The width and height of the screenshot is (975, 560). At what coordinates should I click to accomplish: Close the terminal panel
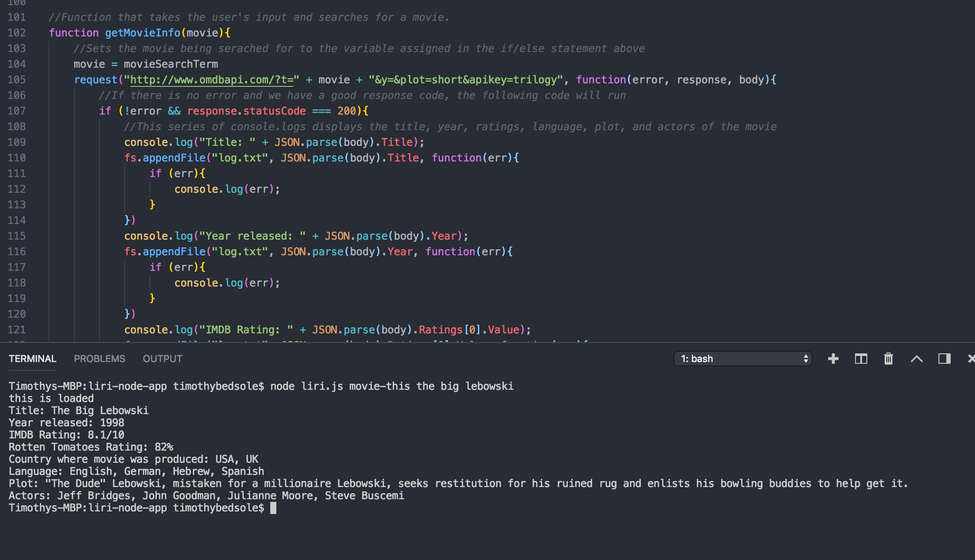[x=971, y=359]
